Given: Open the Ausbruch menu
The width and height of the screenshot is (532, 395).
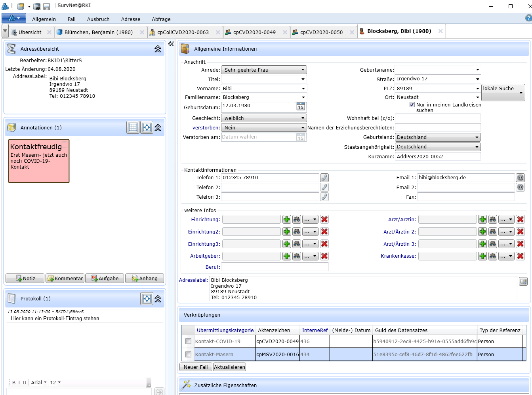Looking at the screenshot, I should pyautogui.click(x=98, y=19).
